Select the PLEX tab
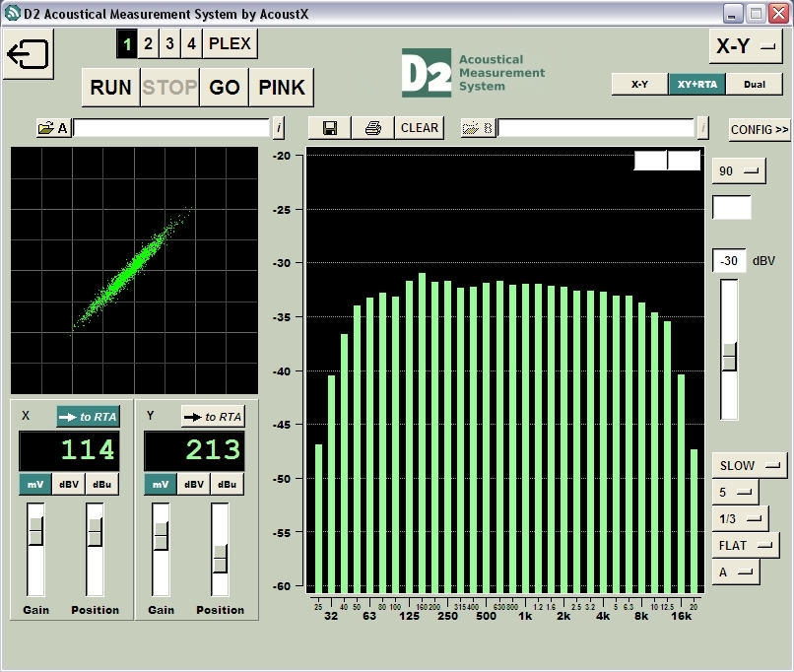 pos(230,44)
